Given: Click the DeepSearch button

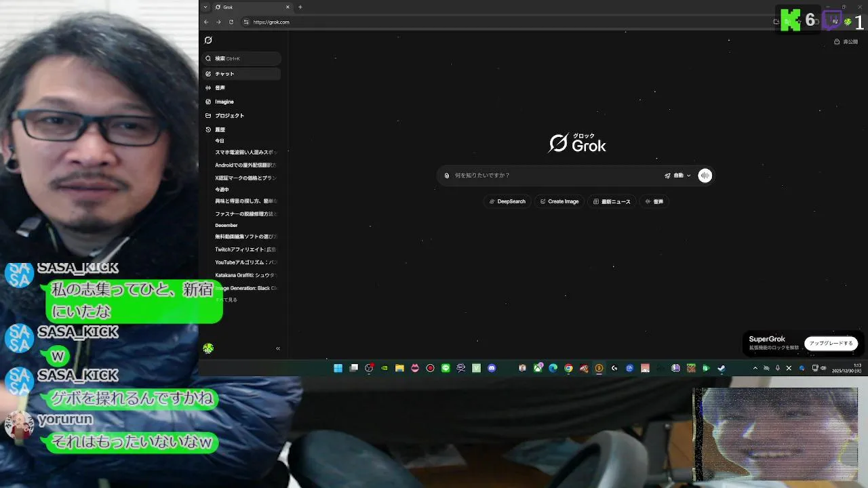Looking at the screenshot, I should [x=507, y=201].
